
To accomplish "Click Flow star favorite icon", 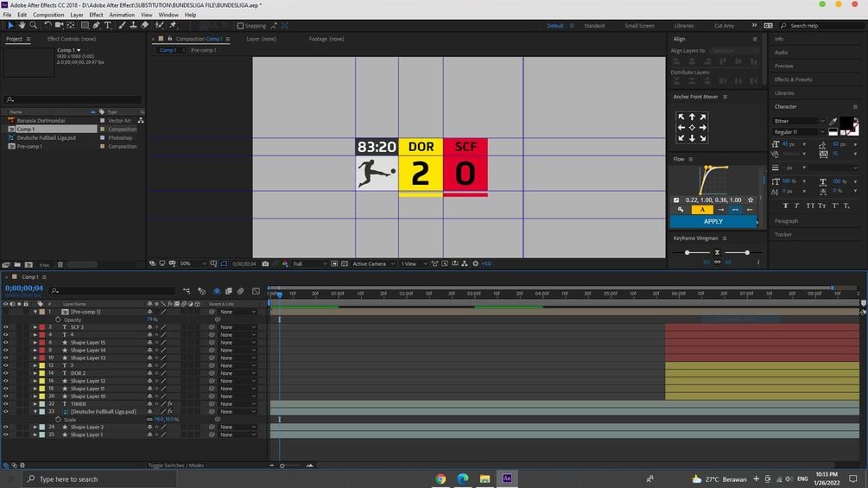I will point(751,200).
